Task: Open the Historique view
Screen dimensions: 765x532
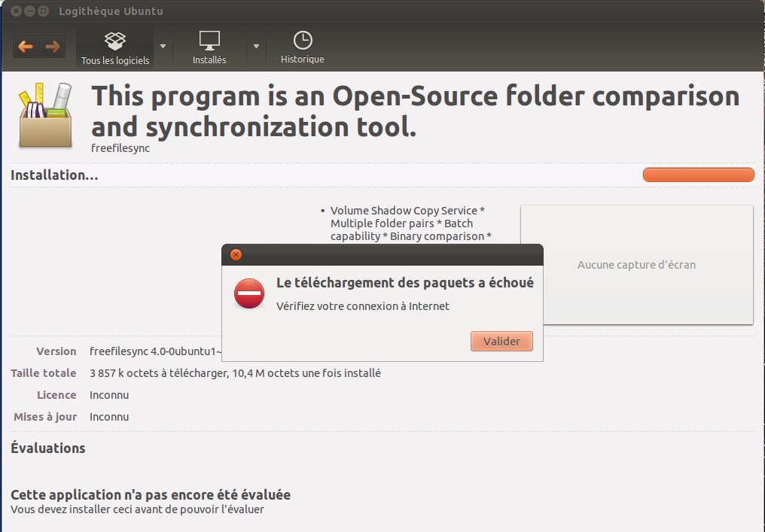Action: [303, 47]
